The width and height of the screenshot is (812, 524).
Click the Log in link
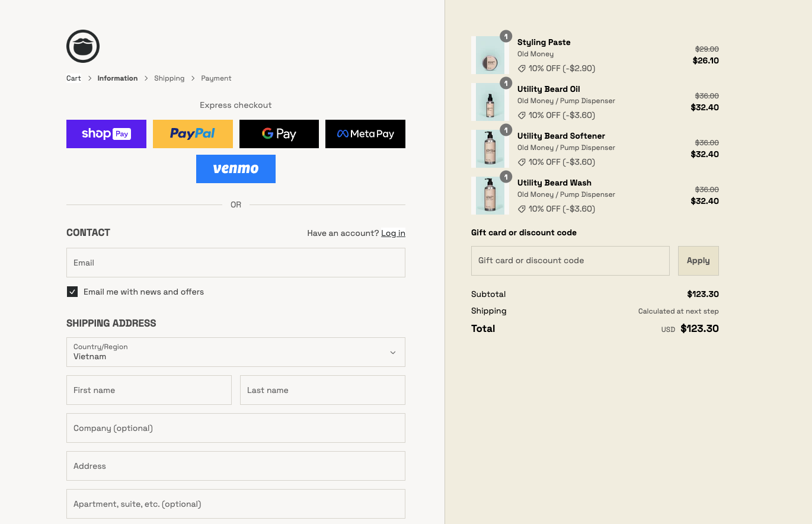393,233
